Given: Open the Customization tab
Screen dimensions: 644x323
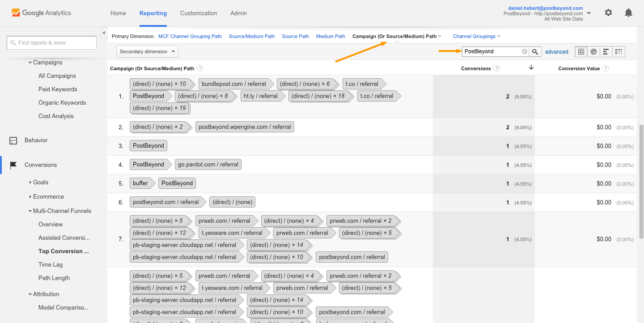Looking at the screenshot, I should (x=199, y=13).
